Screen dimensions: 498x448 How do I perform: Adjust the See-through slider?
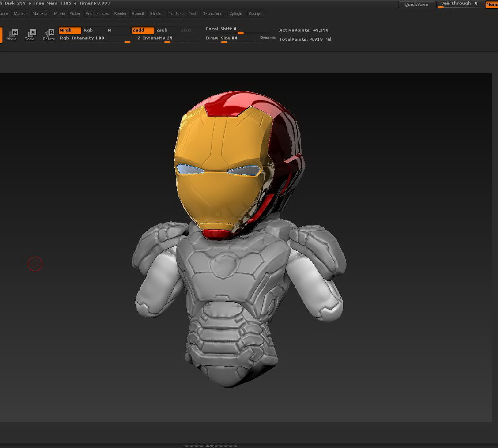pyautogui.click(x=460, y=4)
